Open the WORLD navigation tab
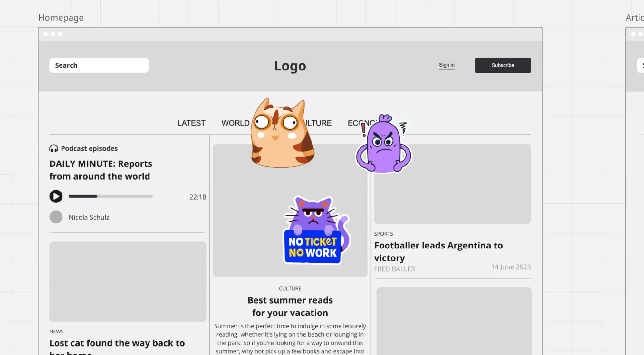Screen dimensions: 644x355 click(235, 123)
